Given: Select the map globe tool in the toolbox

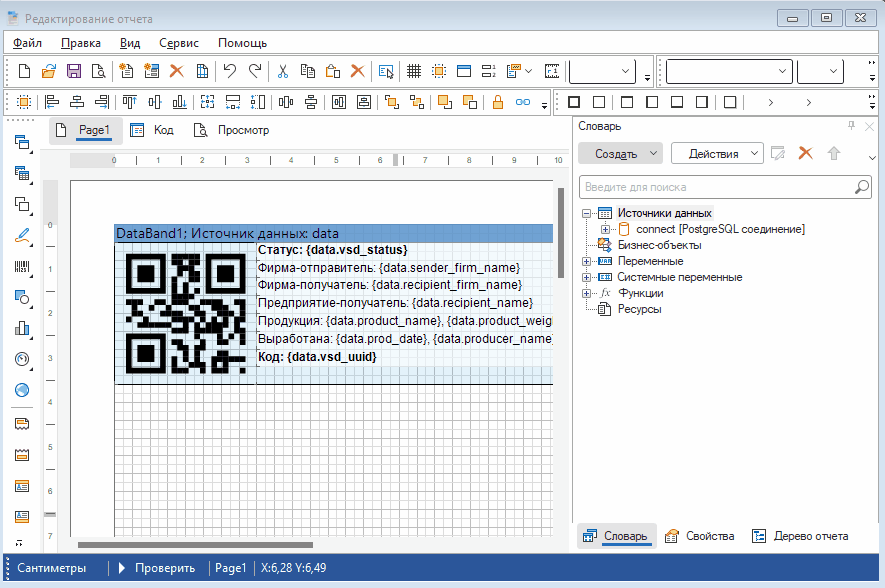Looking at the screenshot, I should (x=22, y=390).
